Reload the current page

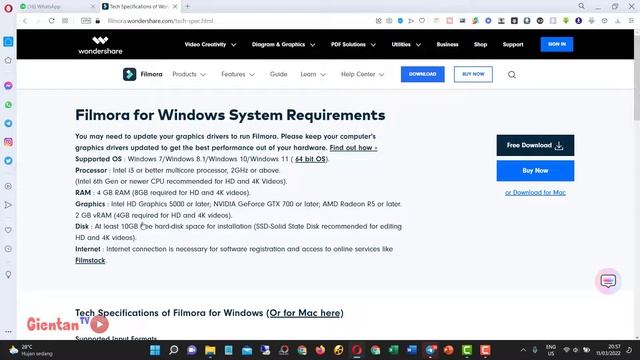coord(51,21)
